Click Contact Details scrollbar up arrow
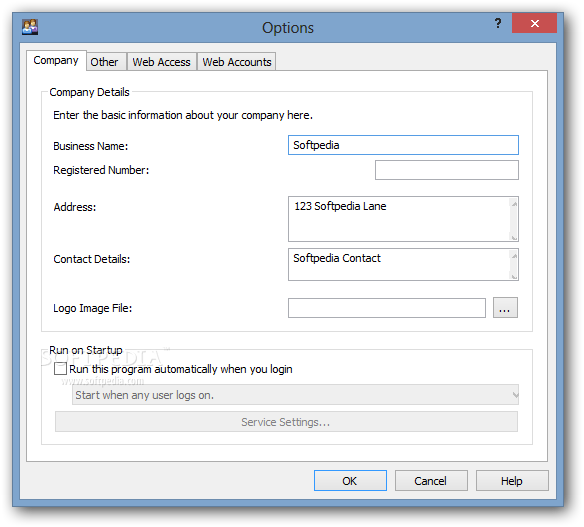Image resolution: width=584 pixels, height=527 pixels. coord(514,256)
